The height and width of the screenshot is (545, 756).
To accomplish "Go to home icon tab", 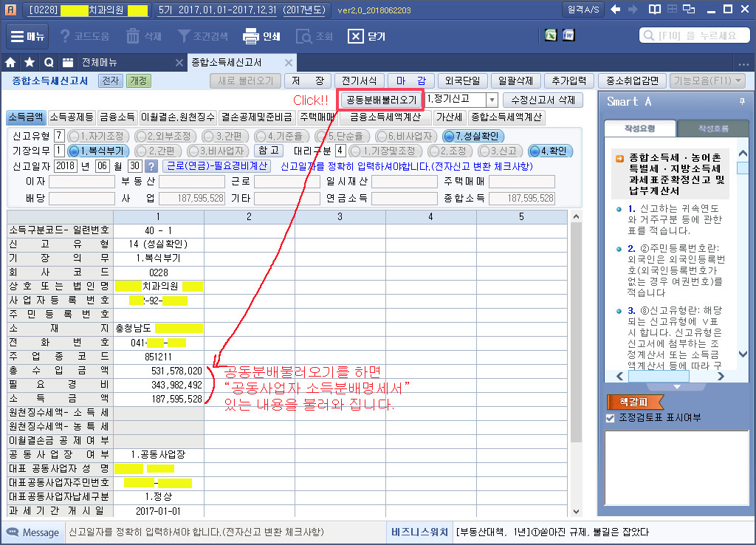I will (x=10, y=62).
